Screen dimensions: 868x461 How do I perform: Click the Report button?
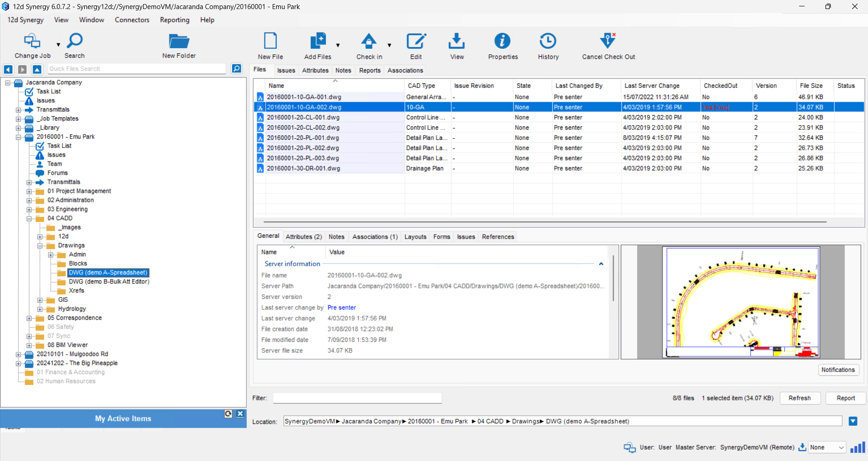click(x=845, y=398)
